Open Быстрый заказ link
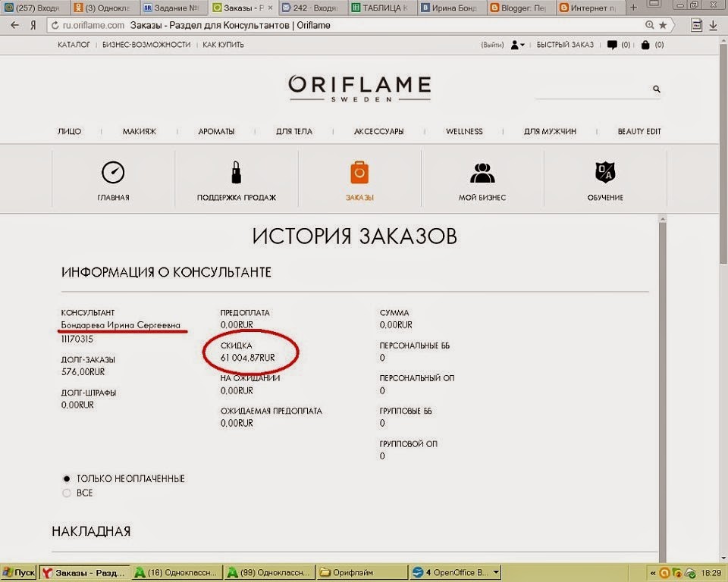 (565, 45)
